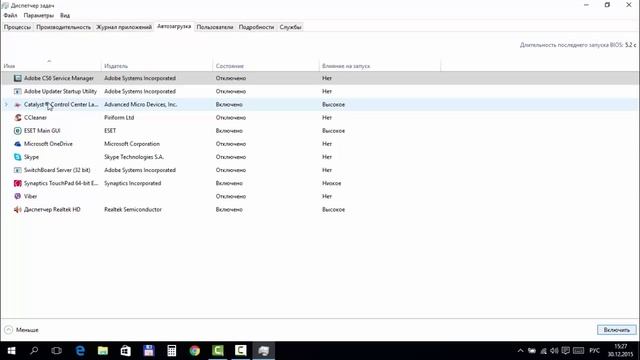Sort by the Издатель column header

(x=157, y=65)
